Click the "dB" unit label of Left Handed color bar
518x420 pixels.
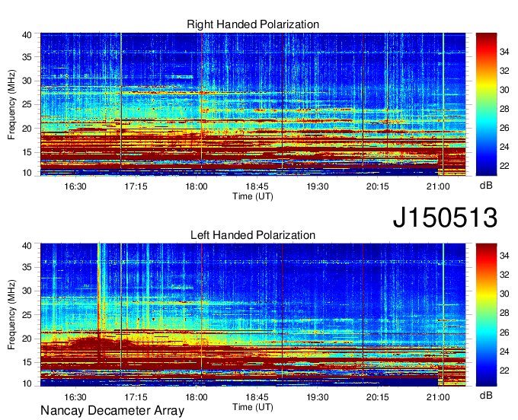click(x=486, y=395)
